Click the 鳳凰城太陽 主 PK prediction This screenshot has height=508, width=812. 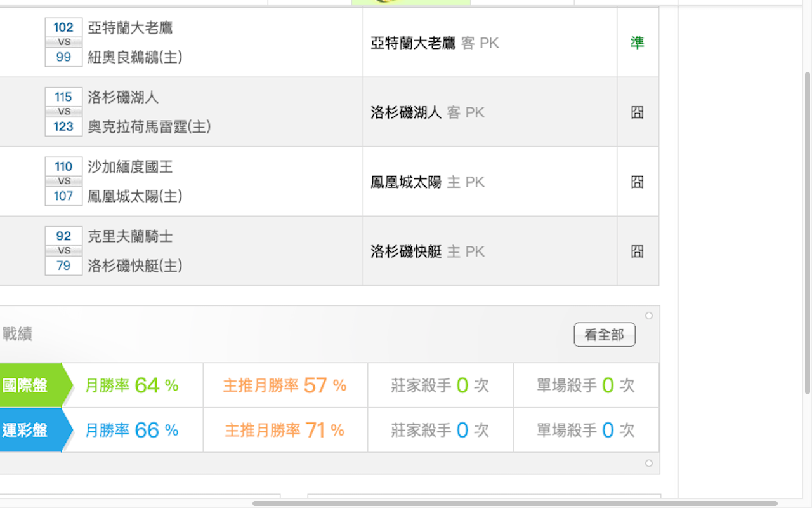click(428, 182)
